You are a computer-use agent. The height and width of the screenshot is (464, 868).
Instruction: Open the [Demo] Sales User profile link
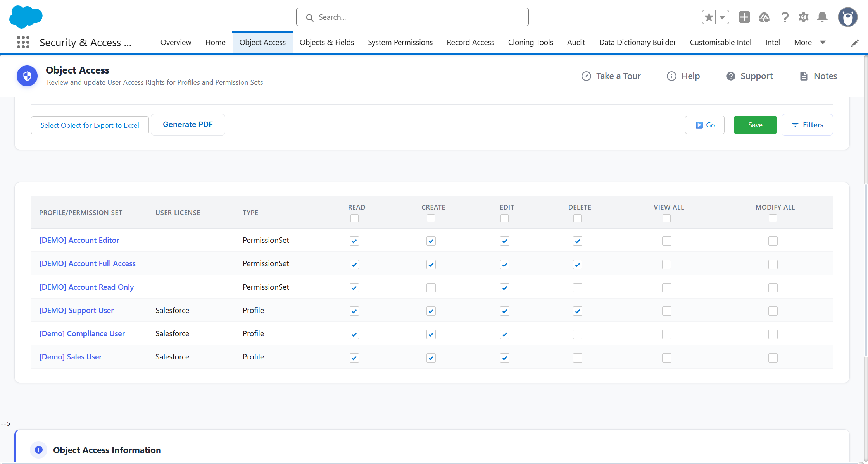pyautogui.click(x=71, y=357)
